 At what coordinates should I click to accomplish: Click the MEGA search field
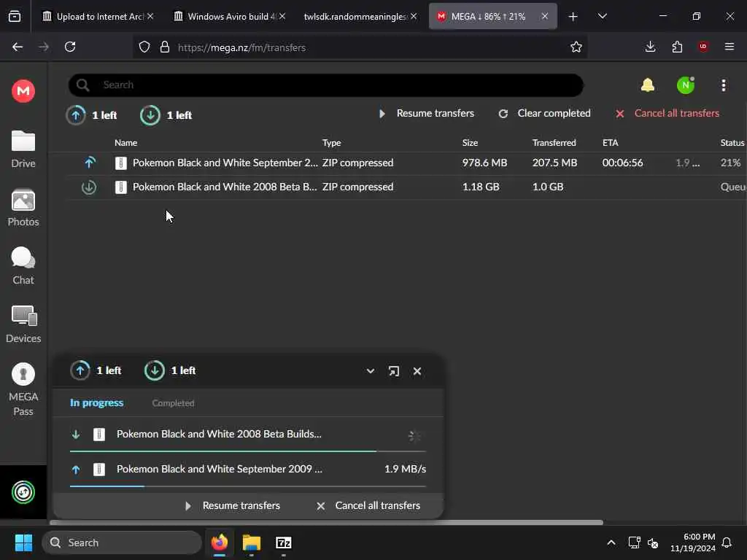pyautogui.click(x=326, y=85)
